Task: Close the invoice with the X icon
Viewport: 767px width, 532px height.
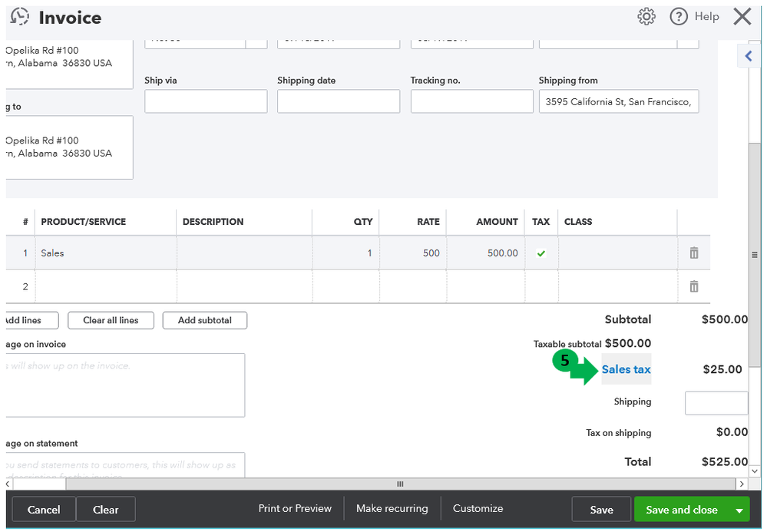Action: point(742,17)
